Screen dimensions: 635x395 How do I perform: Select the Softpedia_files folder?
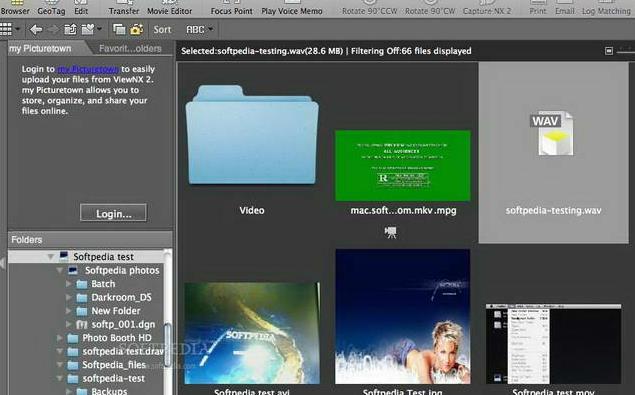click(114, 365)
